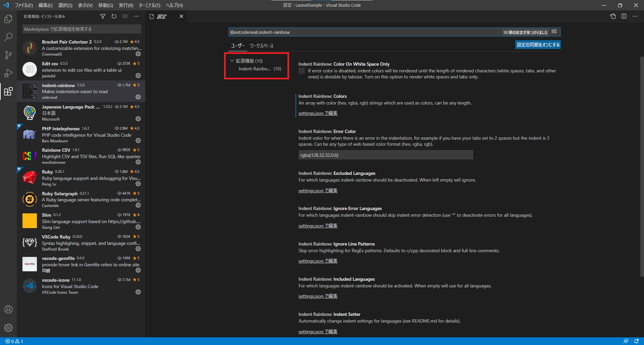Viewport: 644px width, 345px height.
Task: Open the Explorer view in activity bar
Action: pos(8,19)
